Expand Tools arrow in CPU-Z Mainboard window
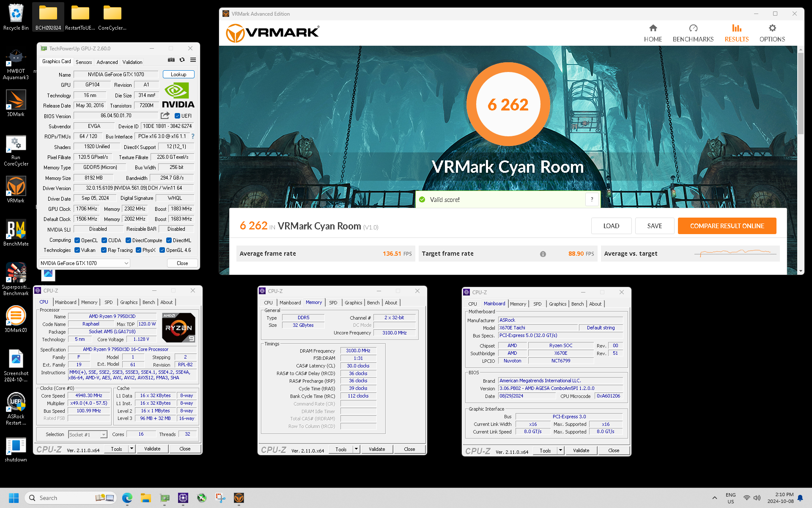 coord(560,450)
